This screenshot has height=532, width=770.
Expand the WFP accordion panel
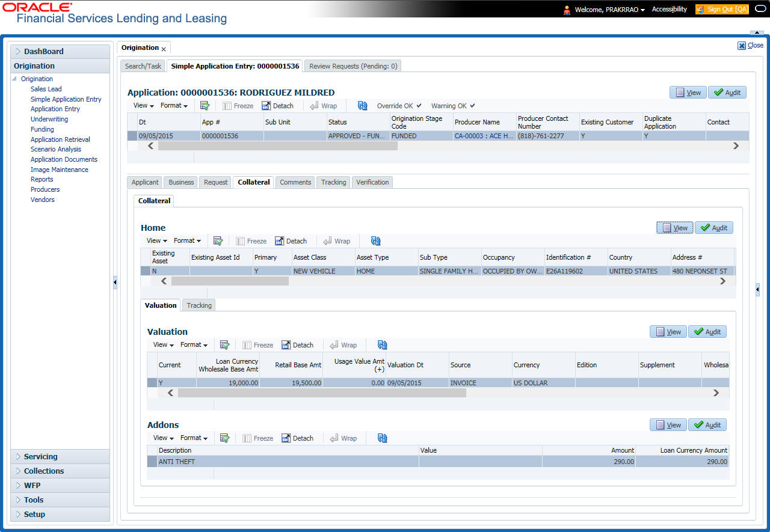pos(60,486)
